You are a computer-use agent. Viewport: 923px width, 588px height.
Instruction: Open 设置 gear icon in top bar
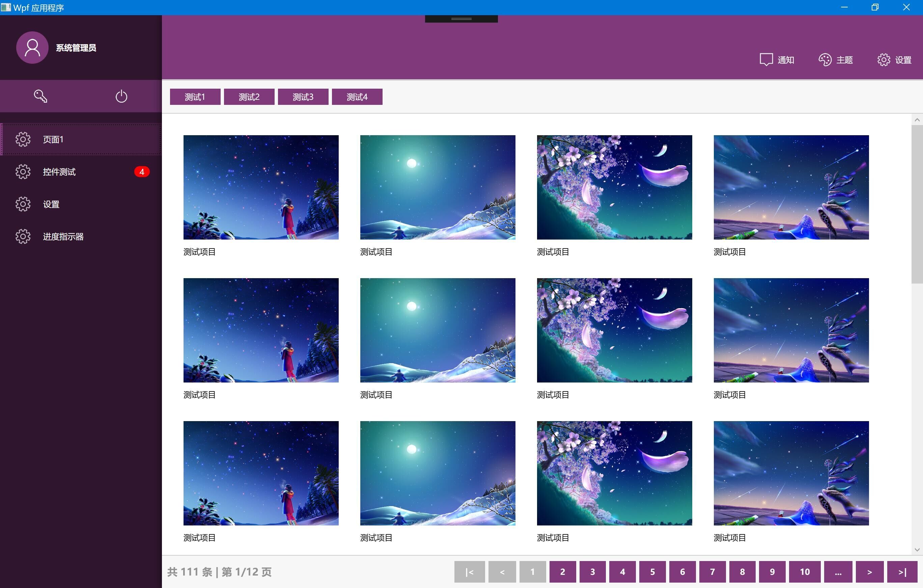tap(884, 60)
